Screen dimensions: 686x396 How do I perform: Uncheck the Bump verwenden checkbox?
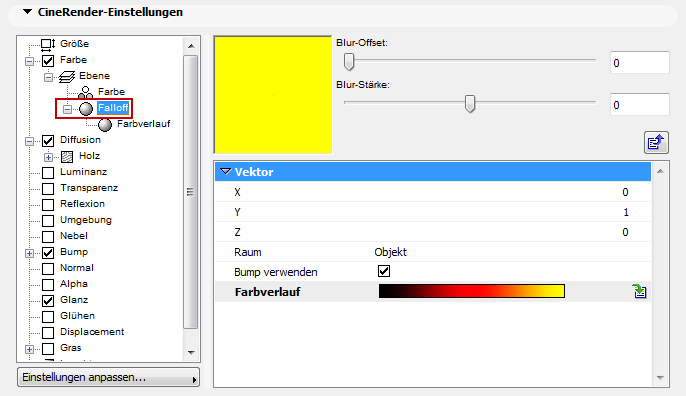click(x=384, y=271)
